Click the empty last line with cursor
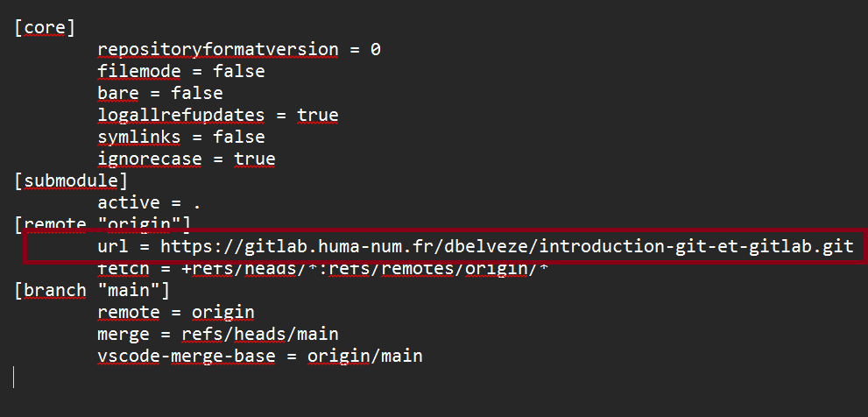868x417 pixels. pyautogui.click(x=14, y=377)
